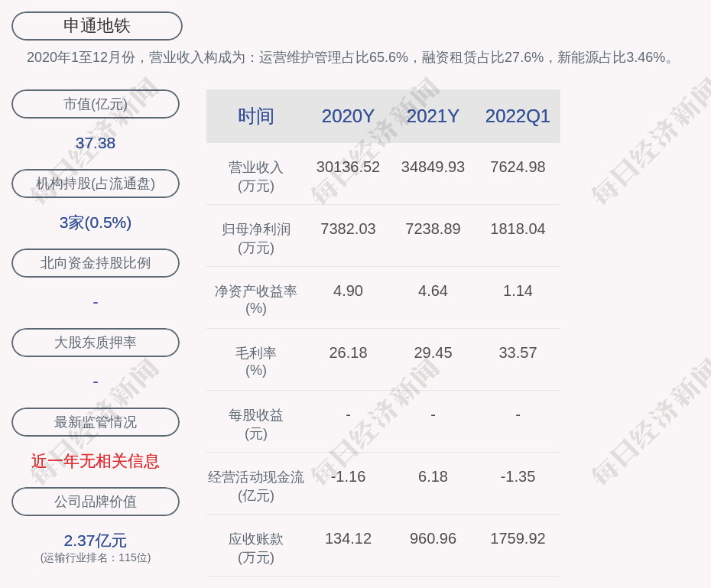This screenshot has height=588, width=711.
Task: Select the brand value 2.37亿元
Action: 96,541
